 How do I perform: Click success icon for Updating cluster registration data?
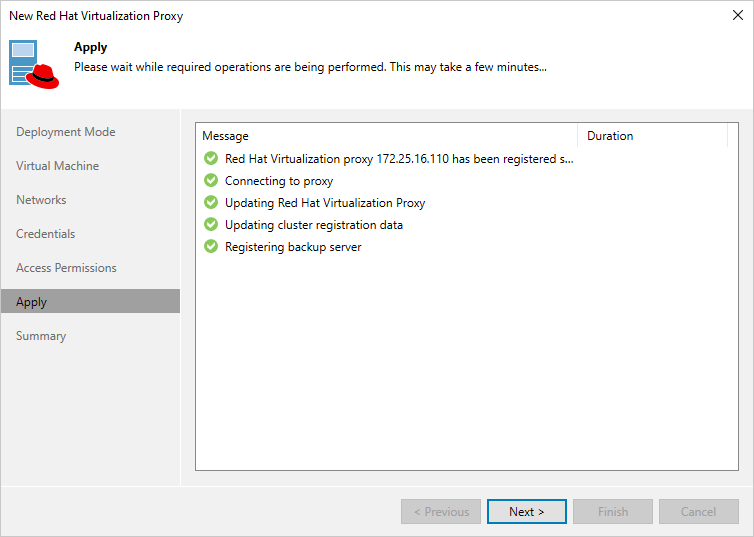coord(211,225)
